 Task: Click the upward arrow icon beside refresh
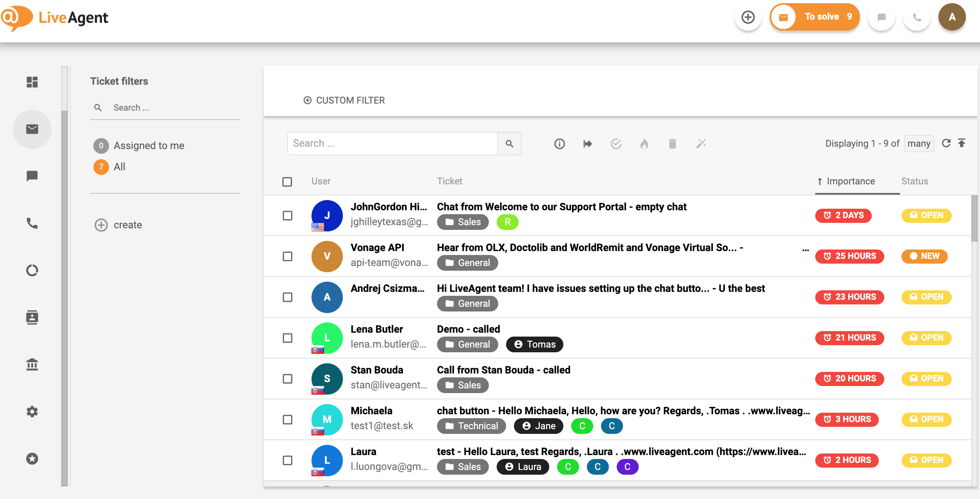click(x=962, y=143)
